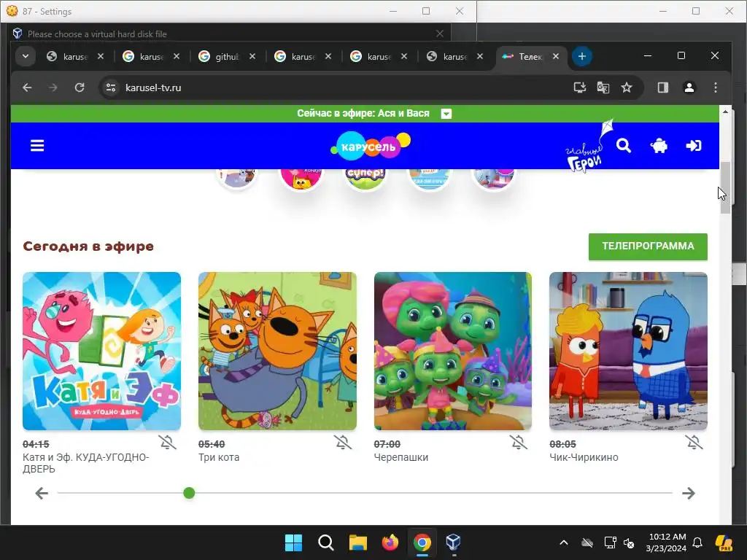Viewport: 747px width, 560px height.
Task: Toggle Chrome side panel
Action: pos(662,87)
